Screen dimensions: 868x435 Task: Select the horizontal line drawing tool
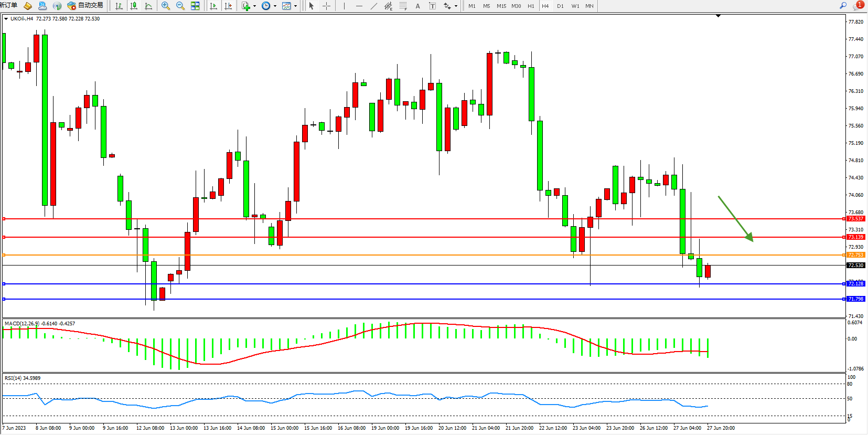click(x=359, y=6)
